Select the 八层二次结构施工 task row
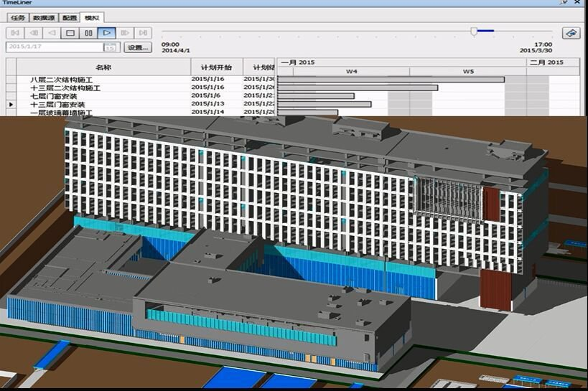The image size is (588, 391). [x=140, y=80]
